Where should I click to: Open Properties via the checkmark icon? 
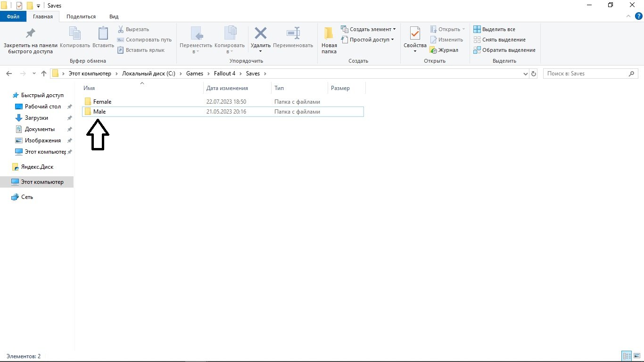click(x=415, y=33)
